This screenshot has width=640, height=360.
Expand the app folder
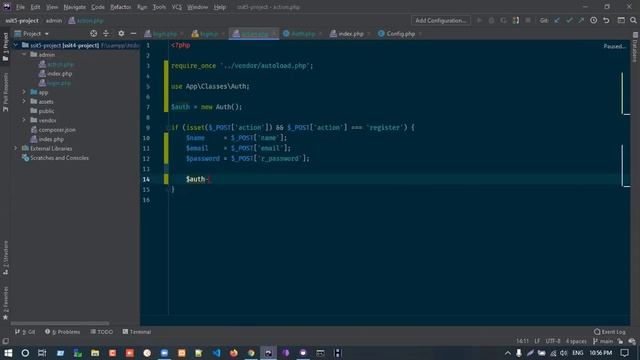point(24,92)
